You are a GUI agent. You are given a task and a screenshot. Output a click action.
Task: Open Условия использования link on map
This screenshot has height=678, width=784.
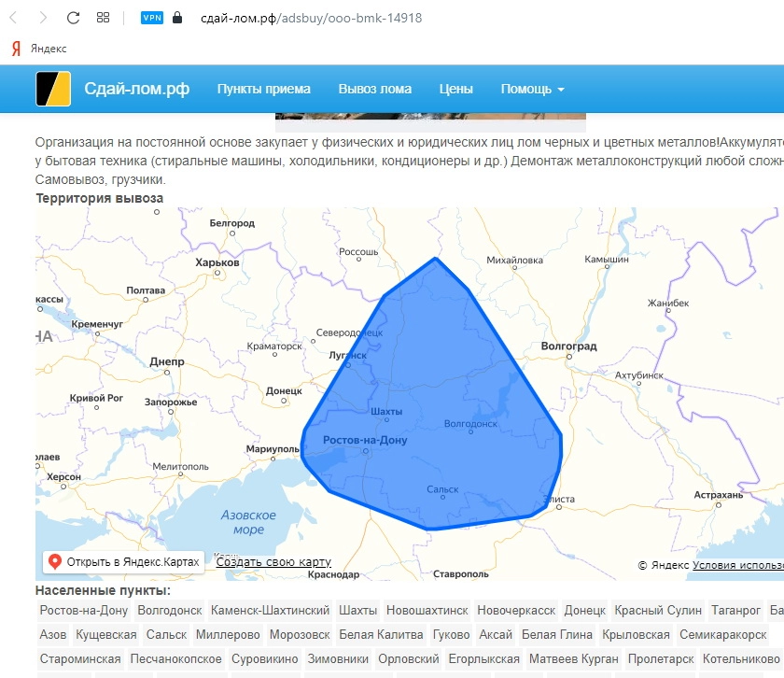point(737,565)
